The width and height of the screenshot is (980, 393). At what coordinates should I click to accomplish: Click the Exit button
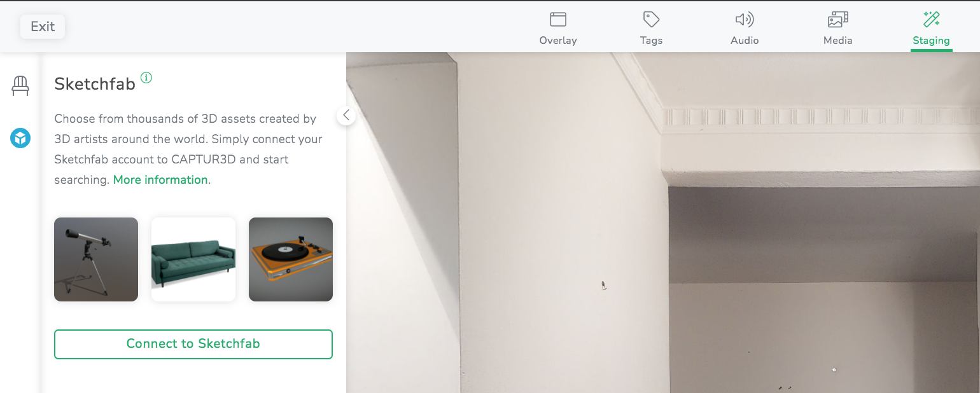43,27
